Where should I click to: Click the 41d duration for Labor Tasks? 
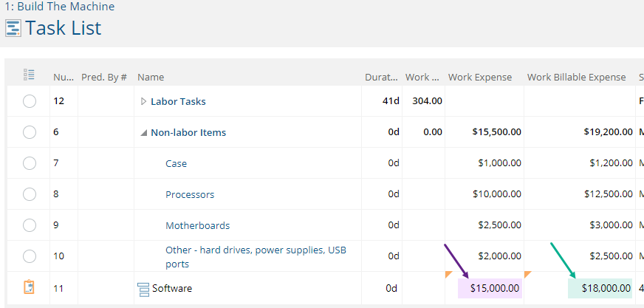[x=391, y=101]
